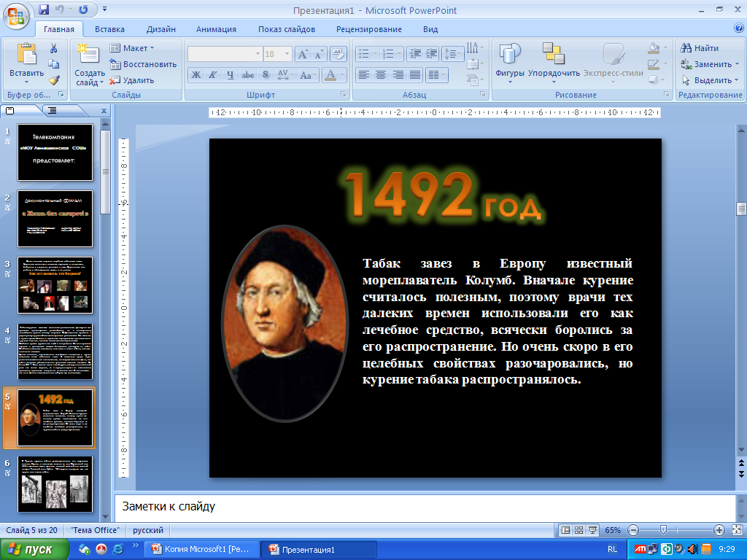Open the Показ слайдов ribbon tab
The height and width of the screenshot is (560, 747).
[286, 29]
